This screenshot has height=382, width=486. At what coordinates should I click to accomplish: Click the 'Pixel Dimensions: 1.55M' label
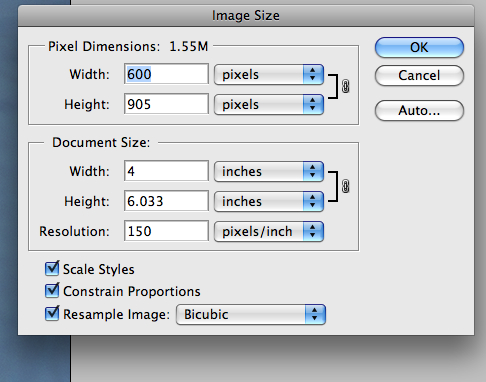click(x=128, y=46)
